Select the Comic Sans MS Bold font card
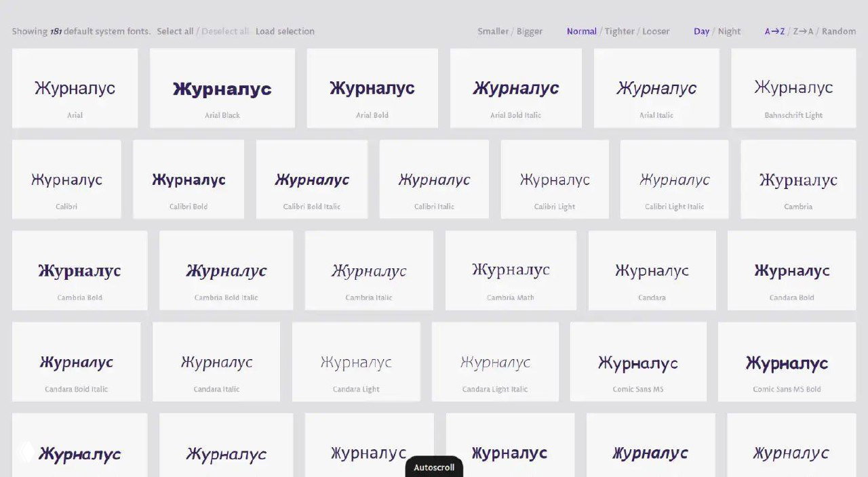 (787, 362)
